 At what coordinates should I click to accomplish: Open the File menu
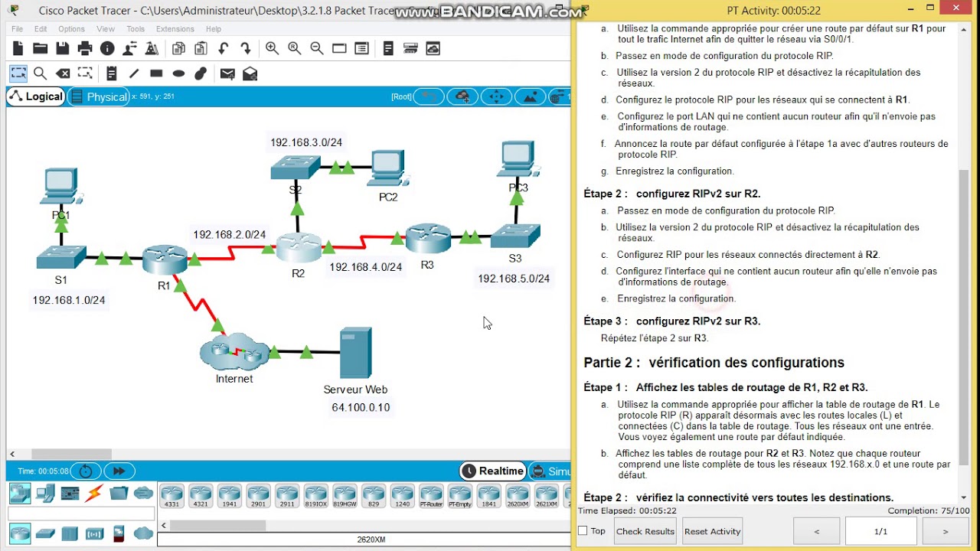[18, 29]
